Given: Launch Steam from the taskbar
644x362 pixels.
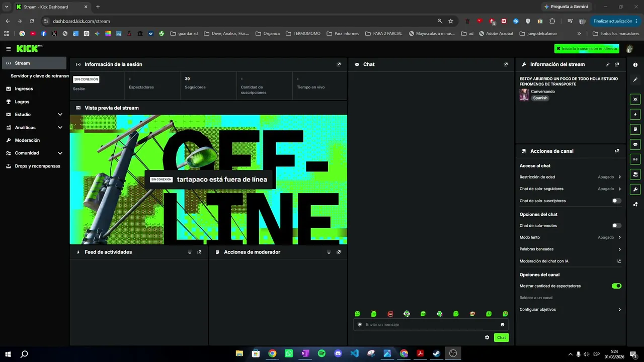Looking at the screenshot, I should pos(437,353).
